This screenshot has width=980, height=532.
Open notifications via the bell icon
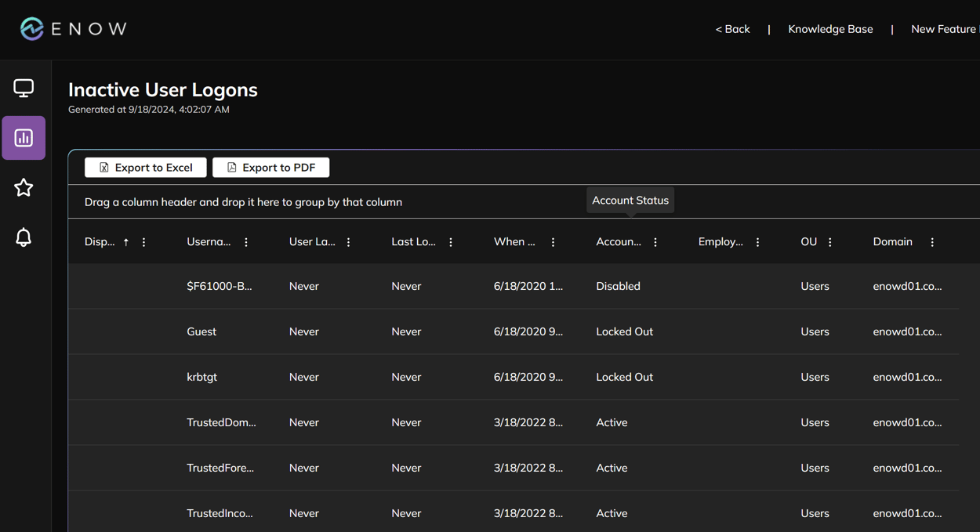tap(24, 237)
